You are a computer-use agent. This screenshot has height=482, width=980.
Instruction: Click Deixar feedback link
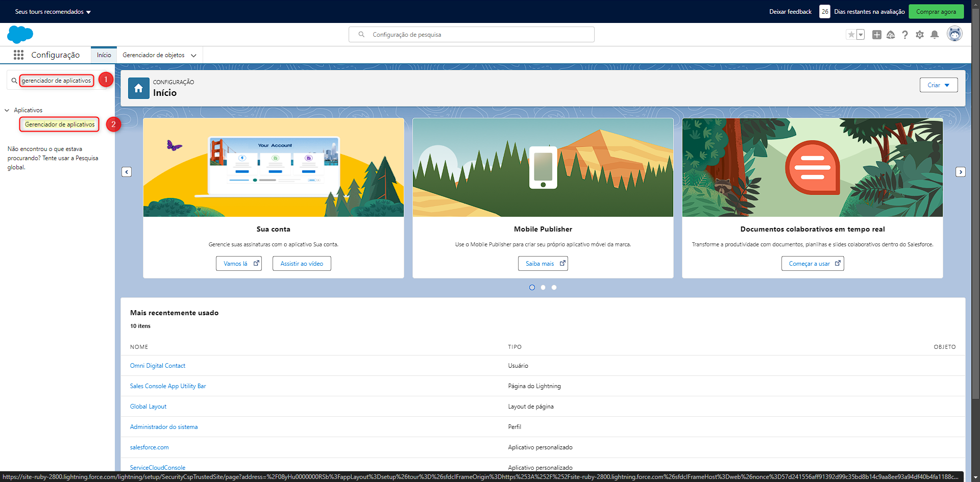click(790, 12)
